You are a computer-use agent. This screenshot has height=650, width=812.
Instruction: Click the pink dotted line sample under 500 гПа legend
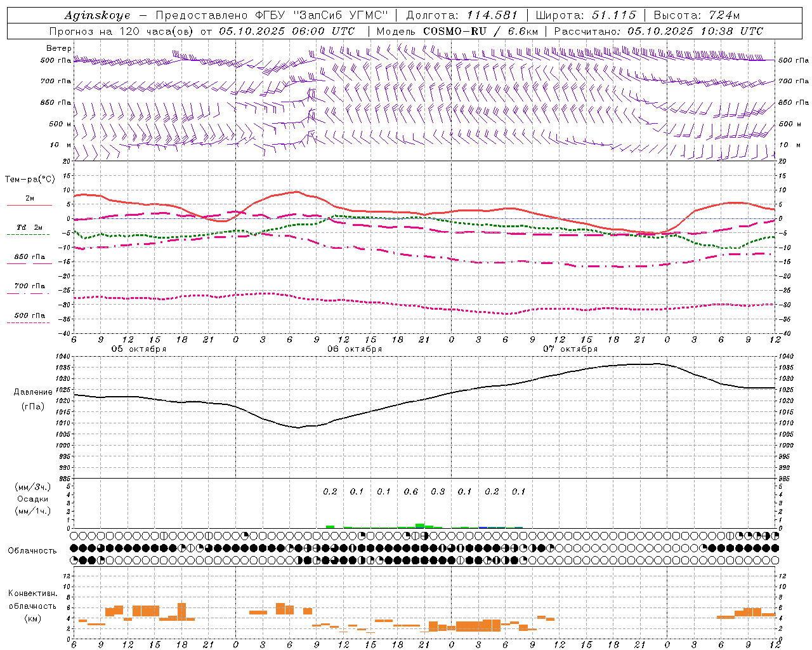pyautogui.click(x=28, y=322)
